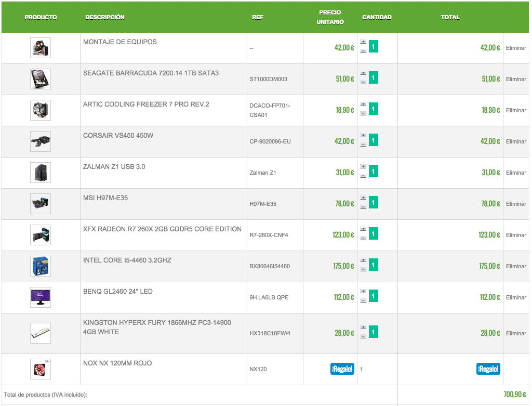Click reference code HX318C10FW/4
This screenshot has height=406, width=532.
tap(270, 334)
